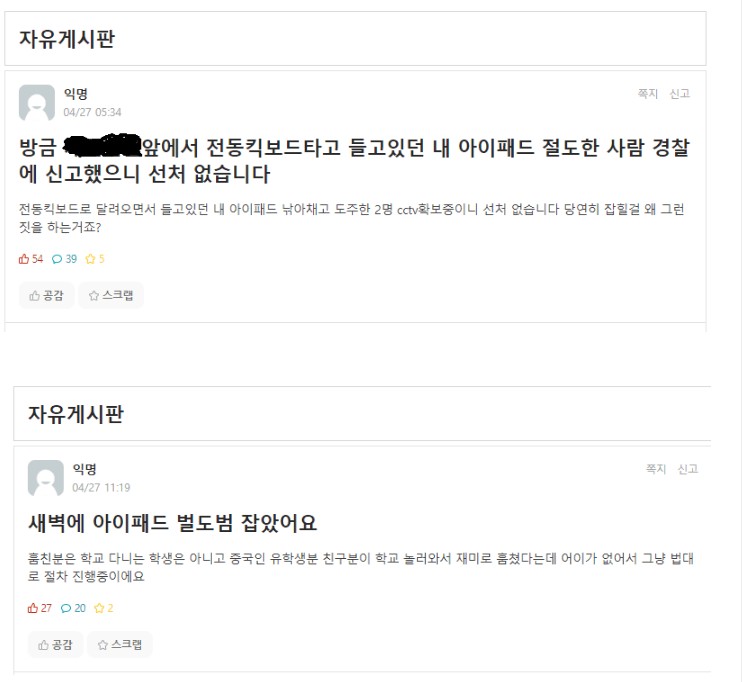Open 신고 link on the second post
Image resolution: width=742 pixels, height=682 pixels.
pos(688,469)
